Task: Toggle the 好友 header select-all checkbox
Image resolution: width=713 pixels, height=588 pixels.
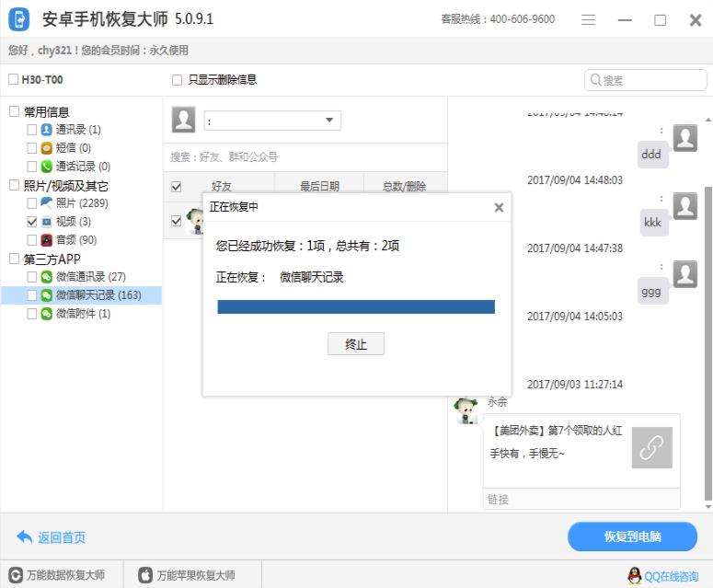Action: (x=177, y=187)
